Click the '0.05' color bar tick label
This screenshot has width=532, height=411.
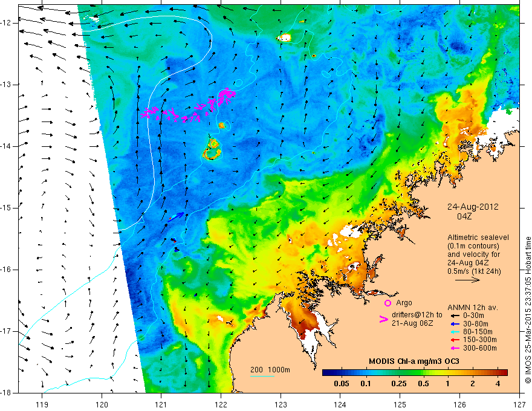coord(342,384)
